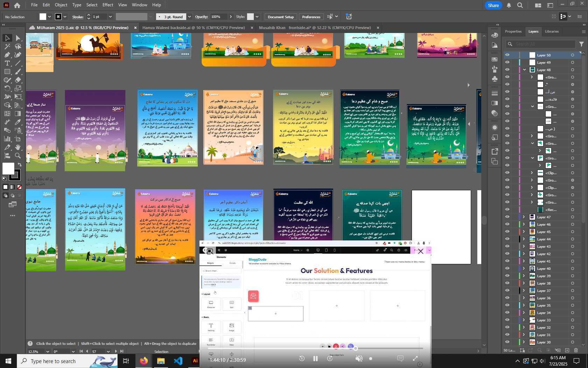Expand Layer 45 contents
588x368 pixels.
(524, 232)
